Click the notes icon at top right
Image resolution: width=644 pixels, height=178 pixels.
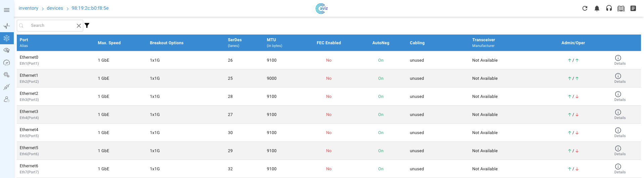pos(633,8)
